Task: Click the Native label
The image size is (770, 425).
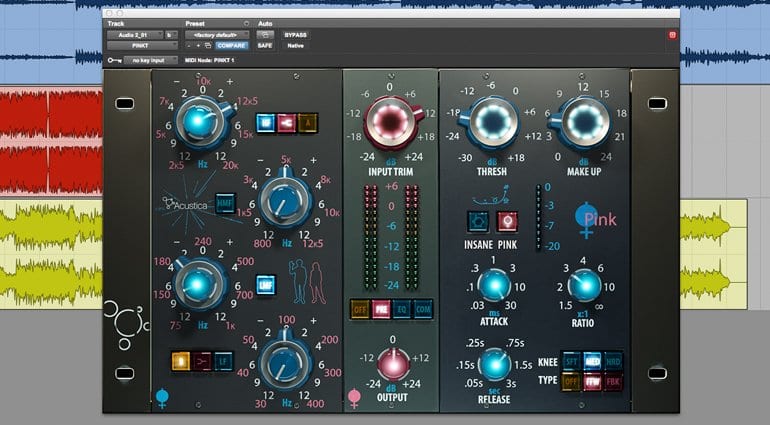Action: pyautogui.click(x=295, y=46)
